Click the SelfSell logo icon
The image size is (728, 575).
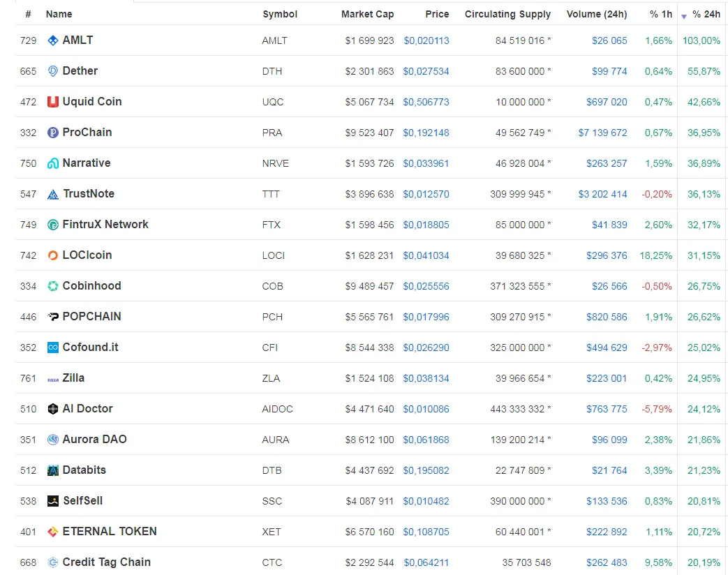pos(53,501)
